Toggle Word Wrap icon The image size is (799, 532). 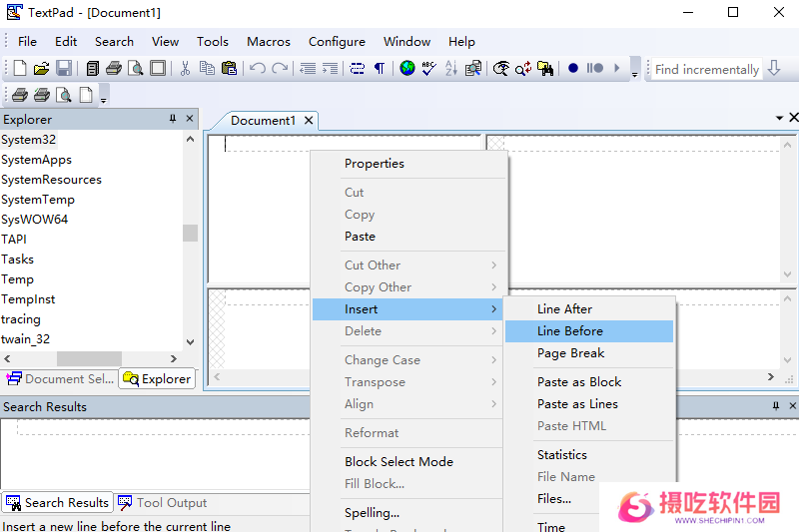[358, 68]
